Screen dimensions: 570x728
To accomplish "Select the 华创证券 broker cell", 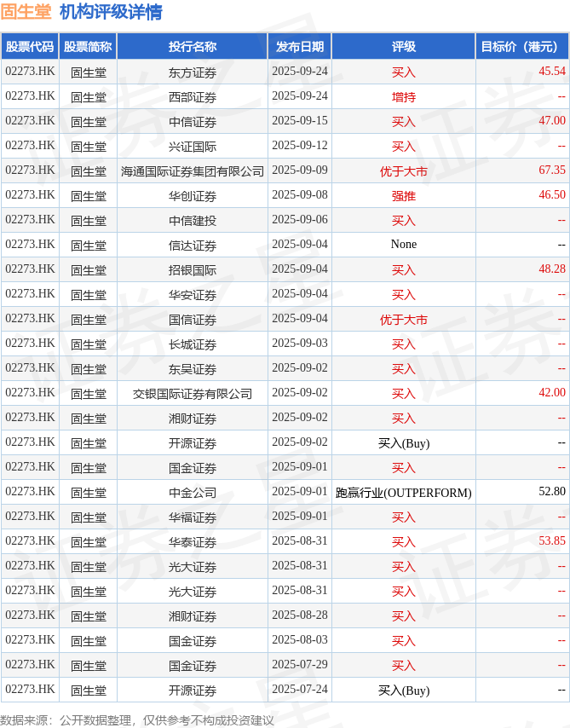I will click(193, 195).
